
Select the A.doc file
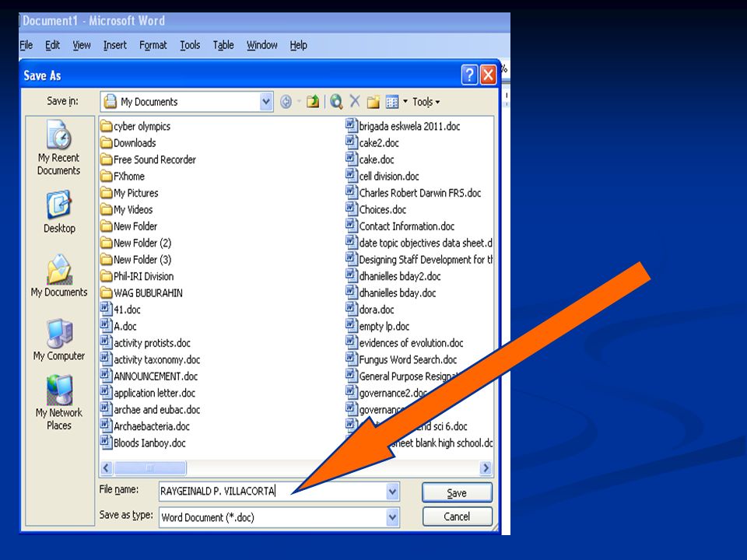[118, 326]
